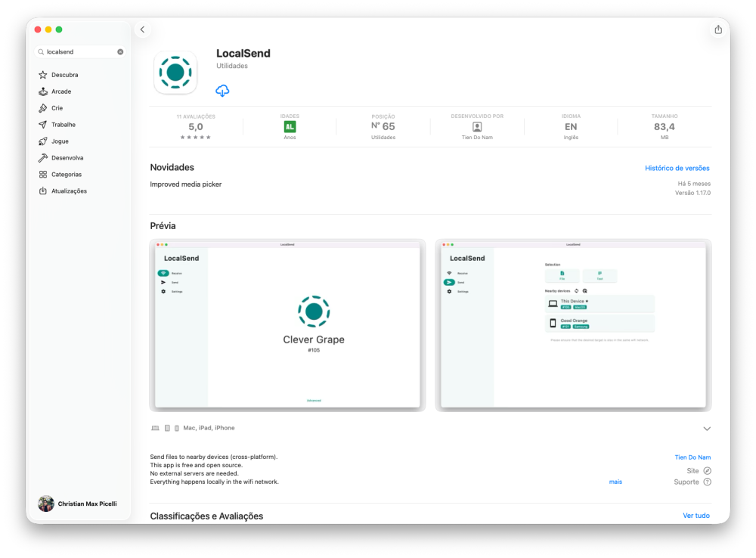
Task: Expand the Mac, iPad, iPhone compatibility chevron
Action: click(707, 428)
